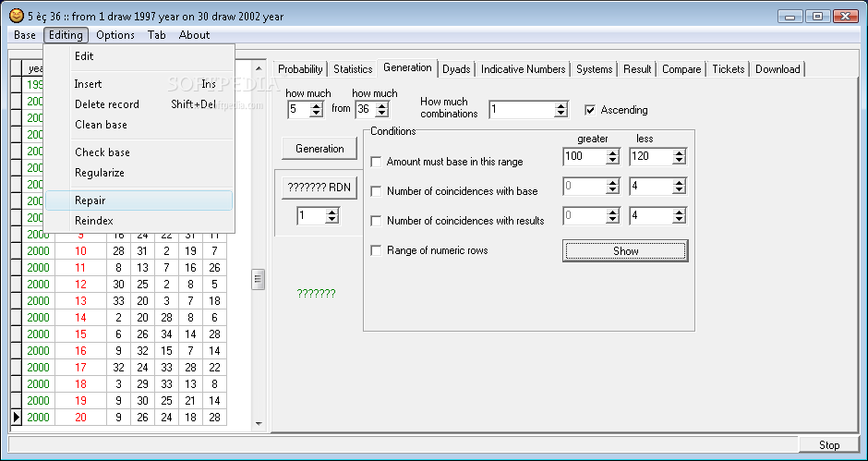
Task: Open the Tab menu
Action: point(157,35)
